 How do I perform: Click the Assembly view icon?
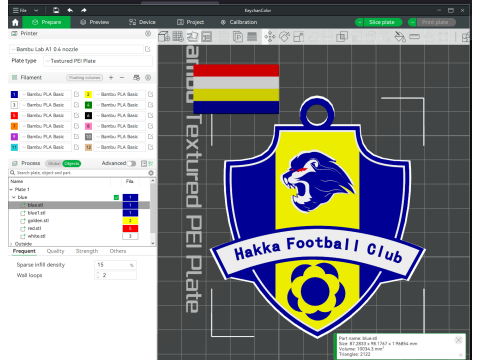point(466,36)
